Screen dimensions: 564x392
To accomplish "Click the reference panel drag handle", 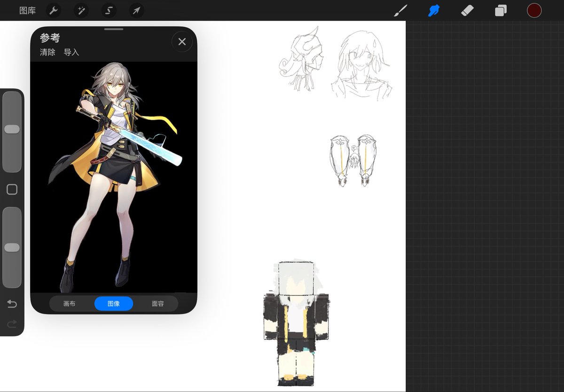I will pos(114,29).
